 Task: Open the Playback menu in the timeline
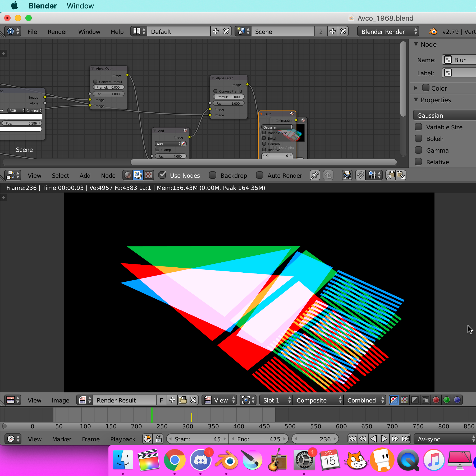tap(123, 439)
